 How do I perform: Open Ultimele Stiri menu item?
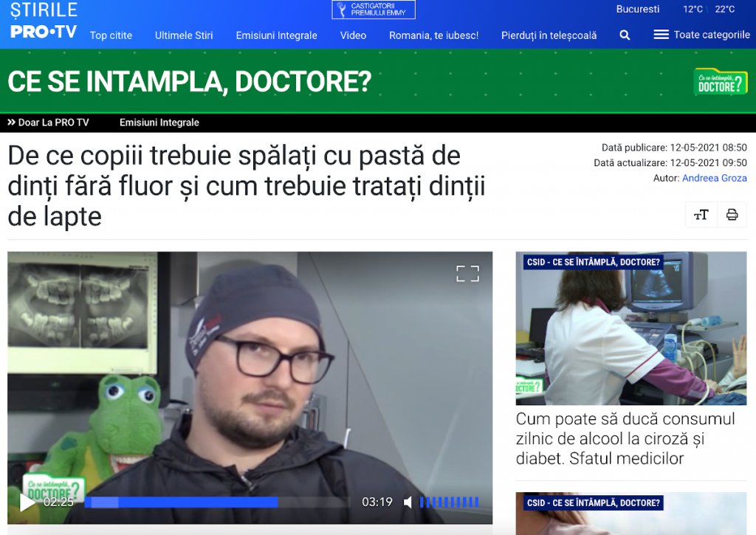[184, 35]
